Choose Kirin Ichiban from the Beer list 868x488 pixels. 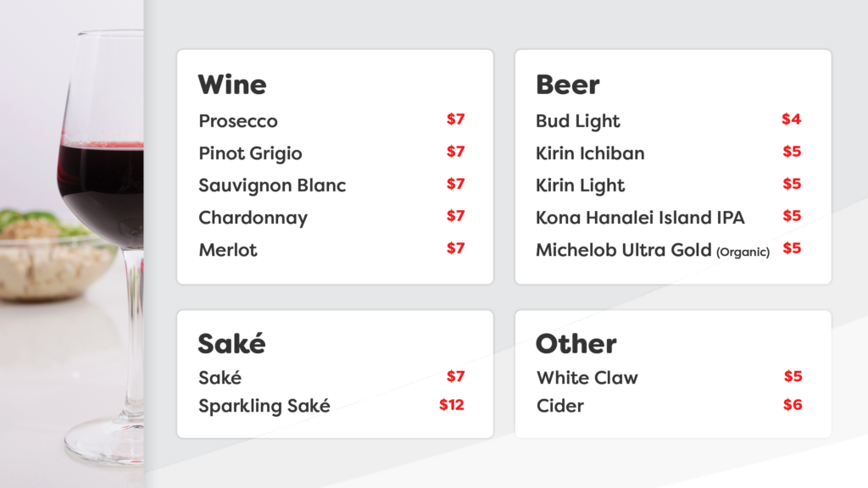pos(590,153)
